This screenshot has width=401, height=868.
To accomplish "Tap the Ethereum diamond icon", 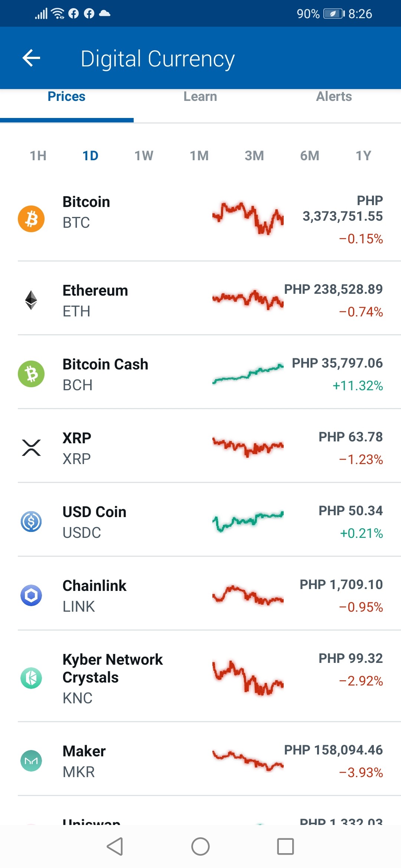I will pyautogui.click(x=31, y=300).
